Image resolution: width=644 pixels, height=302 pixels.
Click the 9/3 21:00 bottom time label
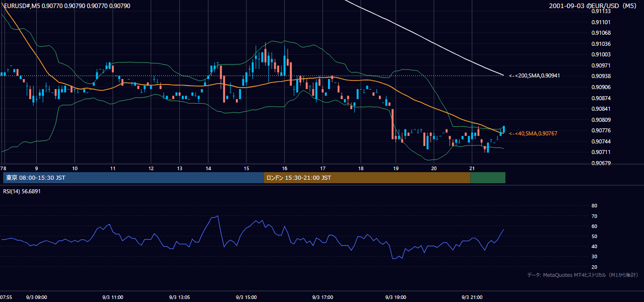[472, 297]
